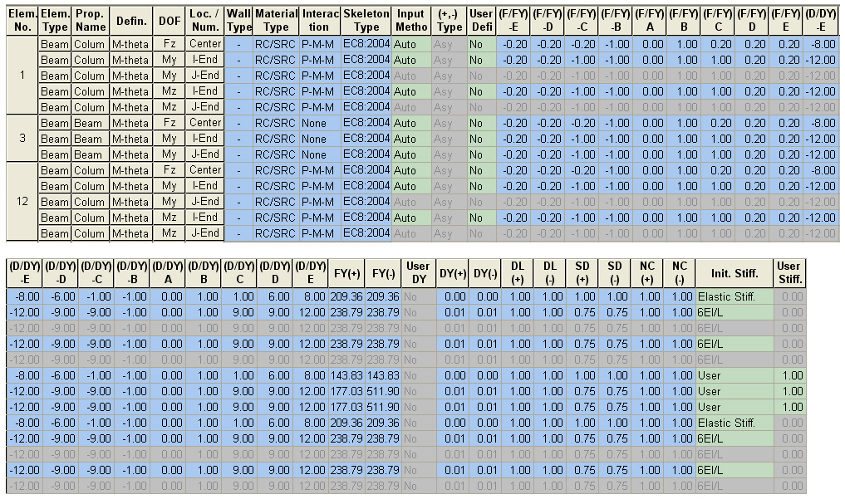
Task: Click the (F/FY) D column header
Action: [x=751, y=21]
